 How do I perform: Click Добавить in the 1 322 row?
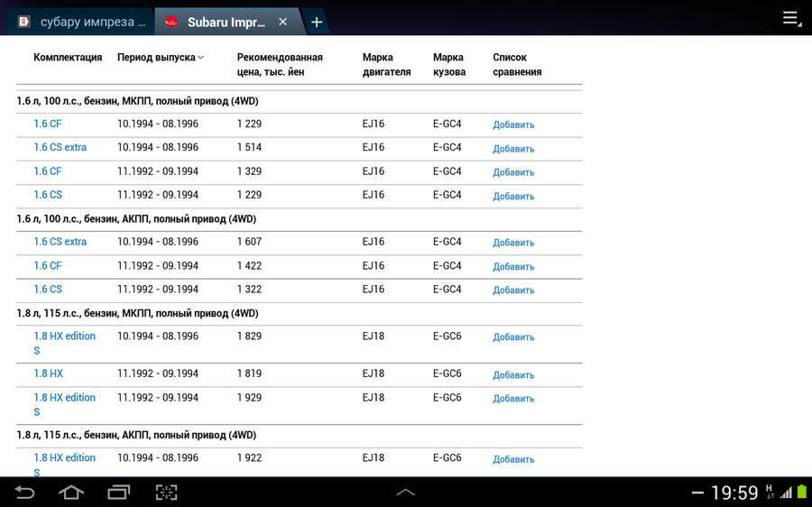tap(513, 290)
